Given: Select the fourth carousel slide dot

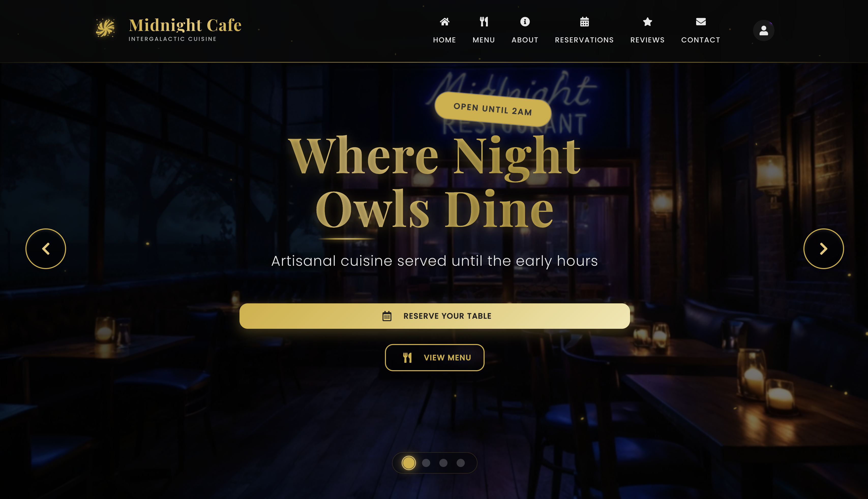Looking at the screenshot, I should [x=461, y=463].
